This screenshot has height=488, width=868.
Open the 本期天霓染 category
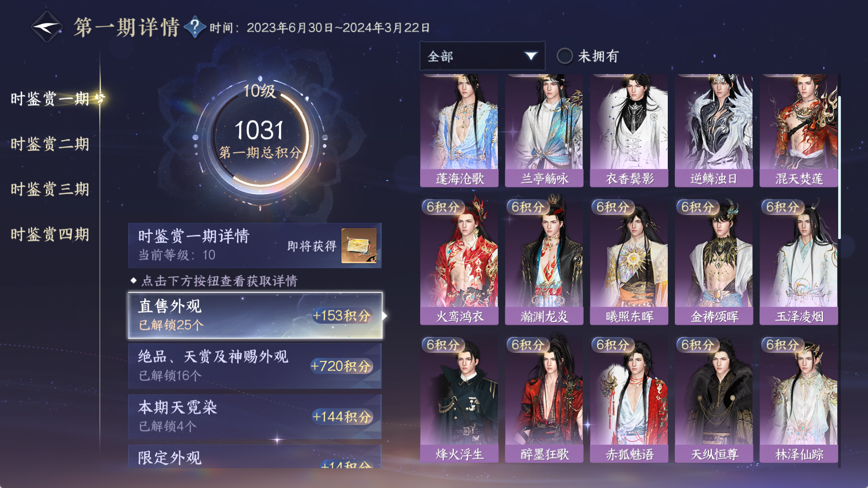255,416
